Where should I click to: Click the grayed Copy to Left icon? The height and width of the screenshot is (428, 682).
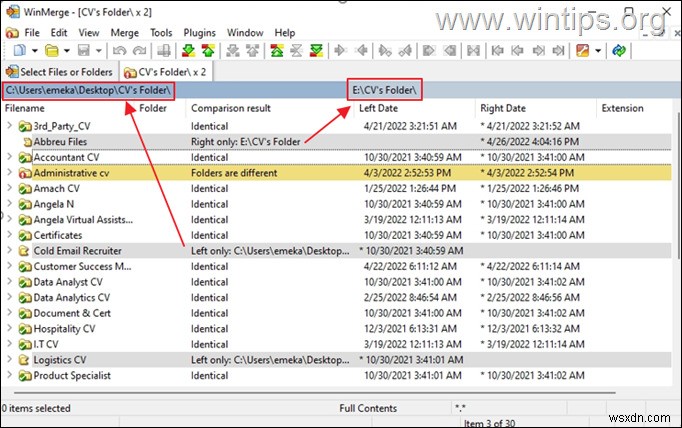point(361,51)
